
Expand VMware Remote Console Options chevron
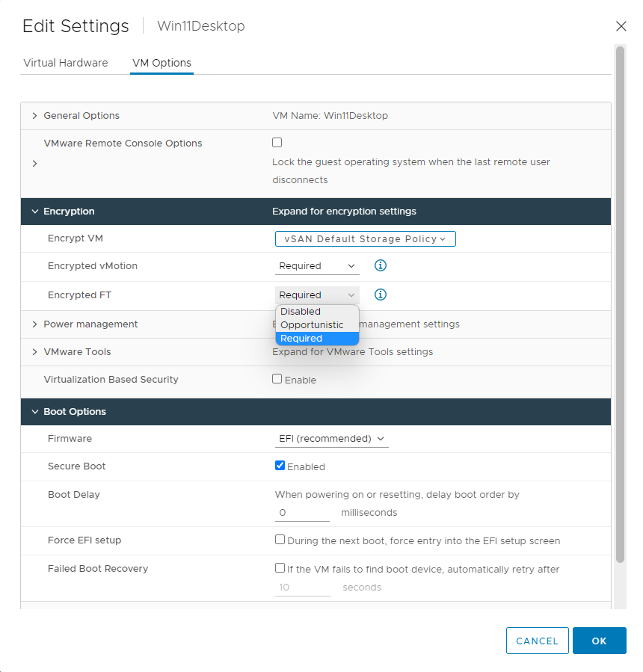coord(35,164)
